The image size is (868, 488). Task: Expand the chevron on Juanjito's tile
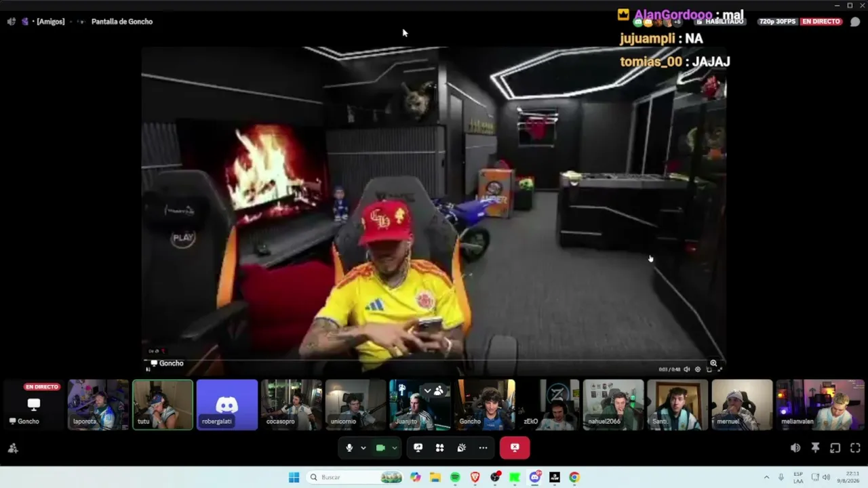pyautogui.click(x=427, y=390)
